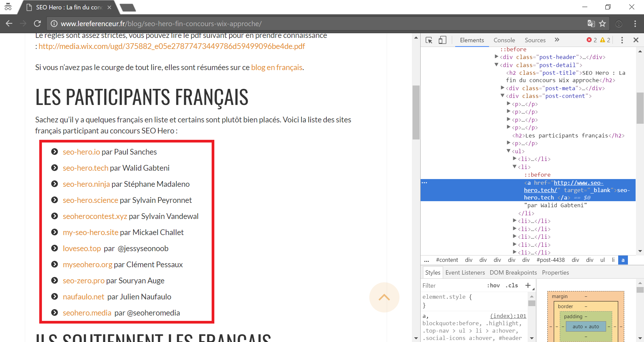Click the breadcrumb ellipsis in DevTools
This screenshot has height=342, width=644.
(x=427, y=260)
